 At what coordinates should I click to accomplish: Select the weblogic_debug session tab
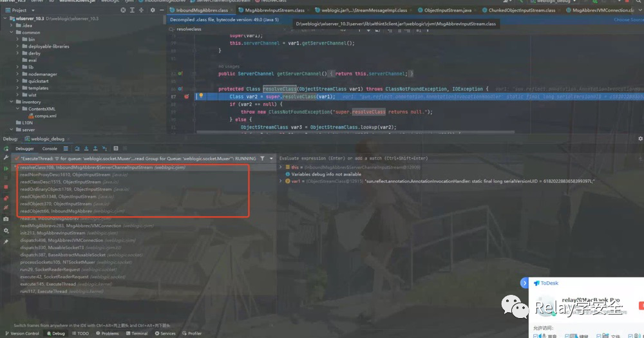click(47, 139)
